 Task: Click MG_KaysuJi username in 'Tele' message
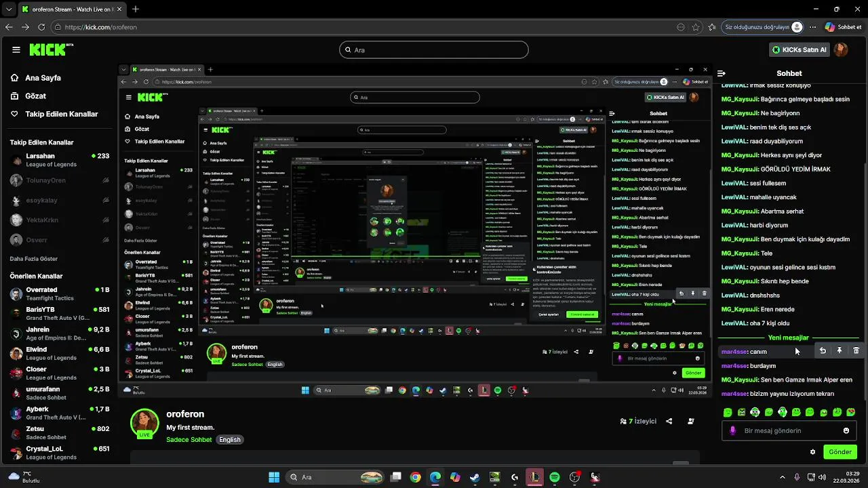point(740,253)
